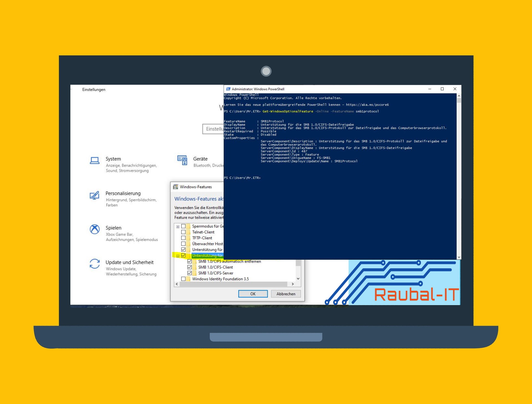Click the PowerShell icon in title bar
This screenshot has width=532, height=404.
[228, 89]
